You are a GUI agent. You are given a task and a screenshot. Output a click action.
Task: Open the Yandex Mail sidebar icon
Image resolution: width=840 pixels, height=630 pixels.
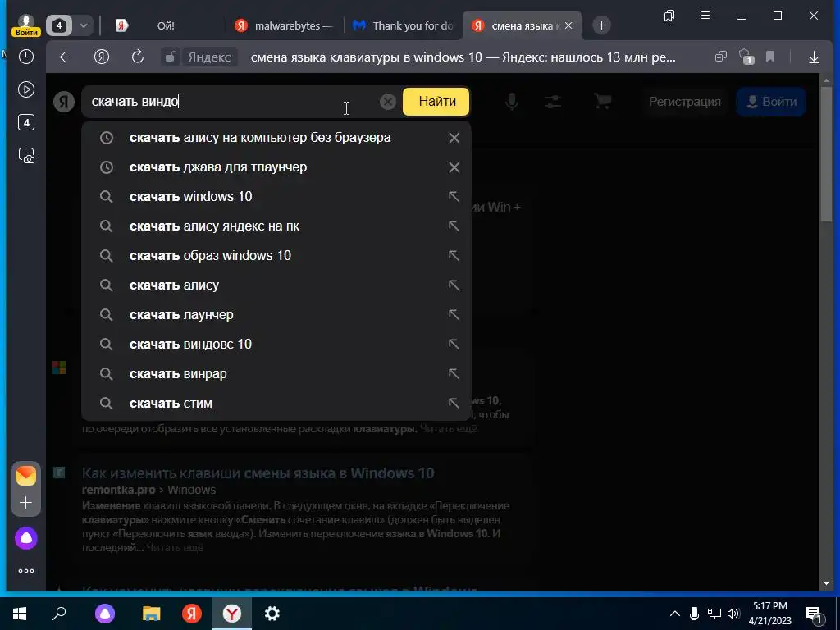[x=25, y=476]
